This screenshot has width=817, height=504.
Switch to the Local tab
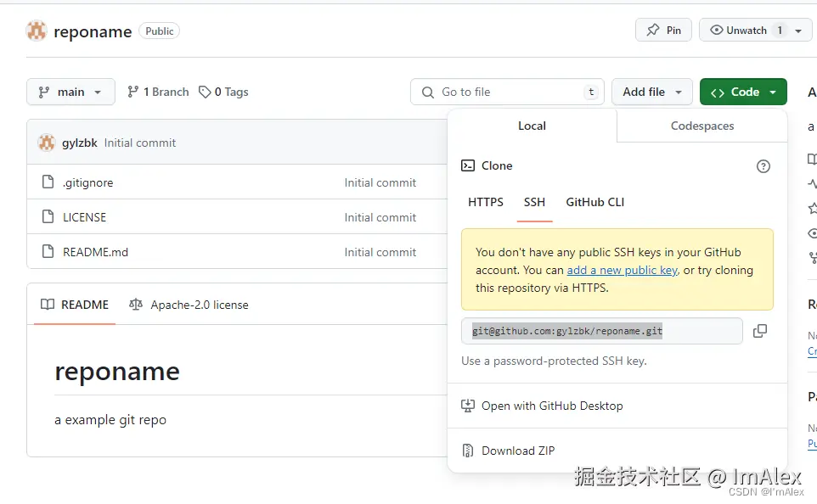532,126
